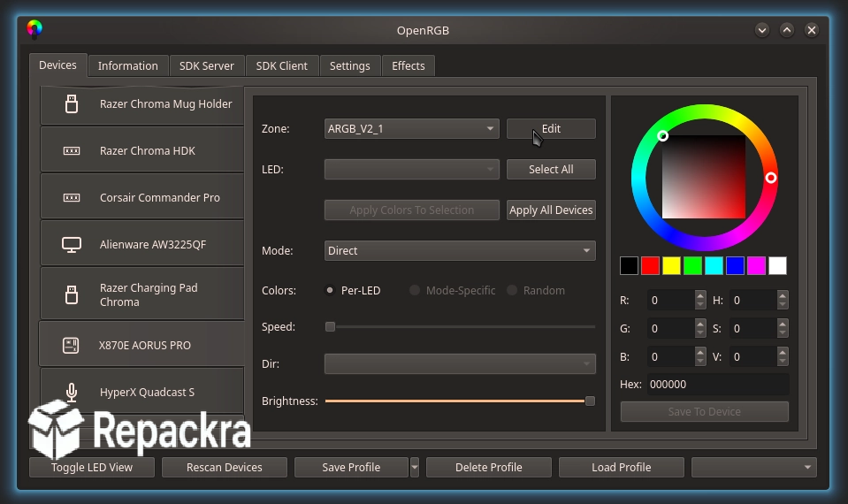Click the G value input field

[671, 328]
